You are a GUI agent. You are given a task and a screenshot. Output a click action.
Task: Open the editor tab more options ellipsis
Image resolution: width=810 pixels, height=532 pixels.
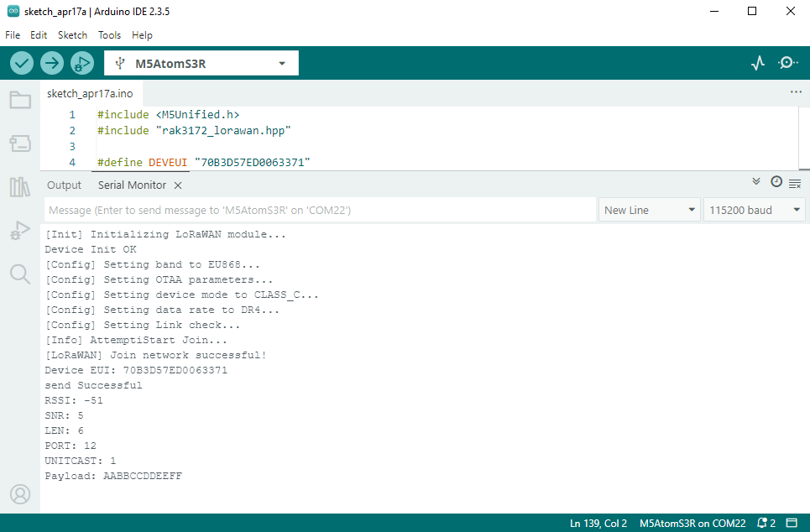click(796, 92)
